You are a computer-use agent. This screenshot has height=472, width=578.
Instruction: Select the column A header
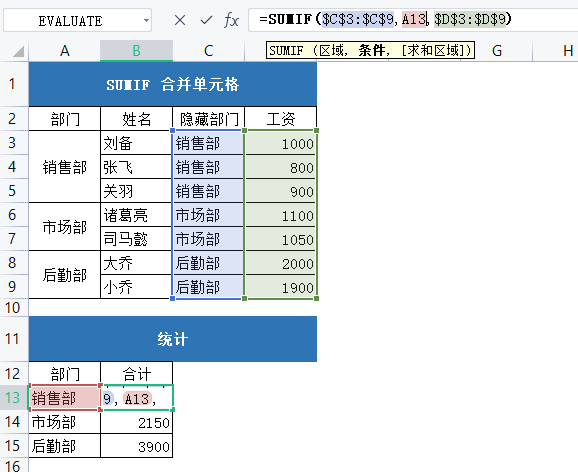[x=65, y=51]
